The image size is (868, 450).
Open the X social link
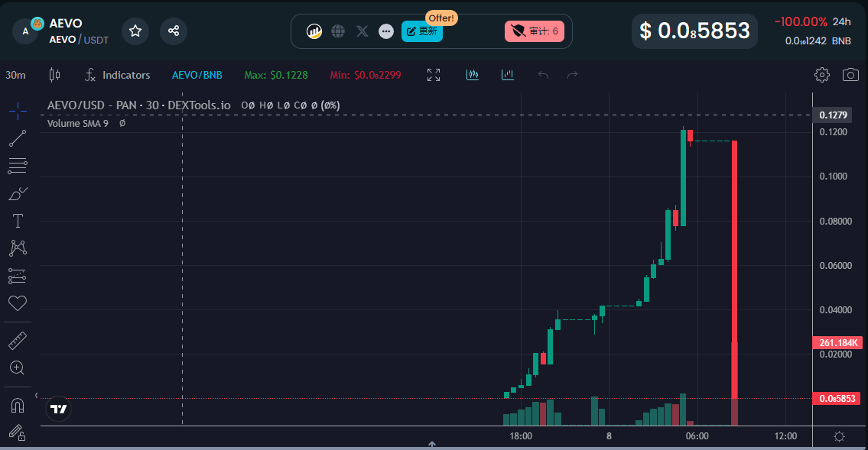362,31
